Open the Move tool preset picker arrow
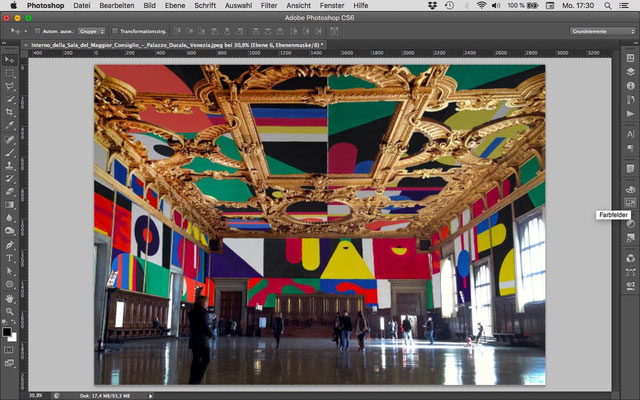 coord(26,31)
